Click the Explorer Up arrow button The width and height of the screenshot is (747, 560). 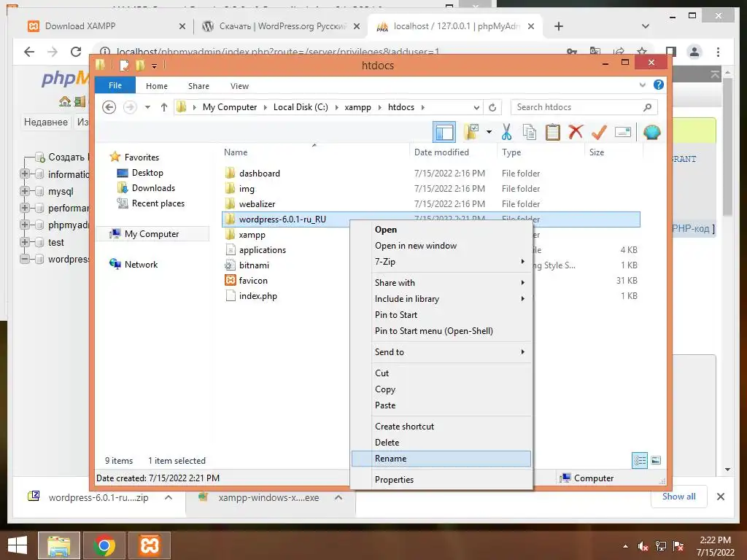[164, 107]
